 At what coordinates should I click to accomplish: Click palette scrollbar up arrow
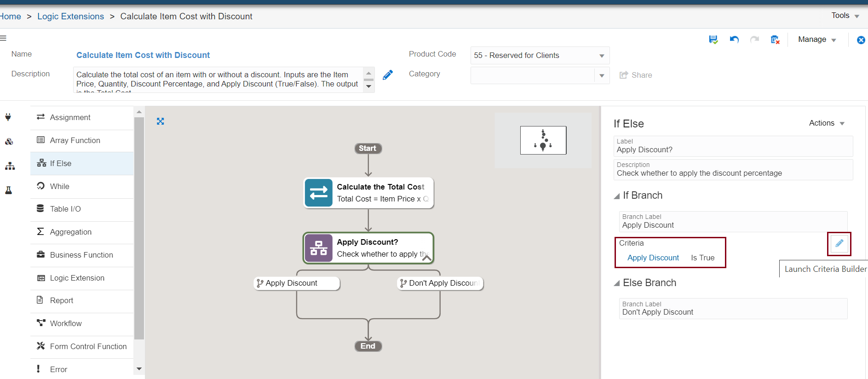tap(139, 112)
